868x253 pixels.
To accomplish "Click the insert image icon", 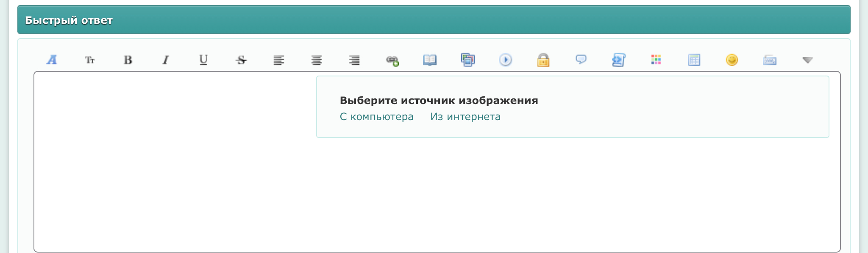I will [467, 60].
